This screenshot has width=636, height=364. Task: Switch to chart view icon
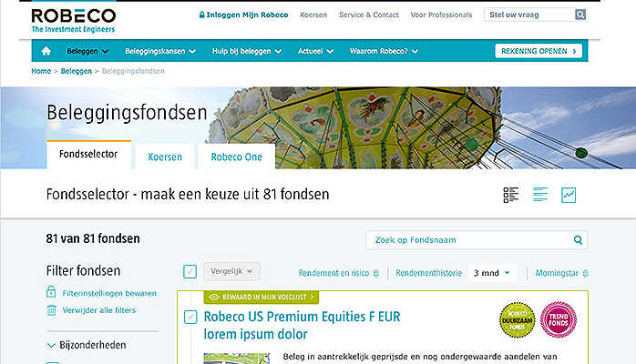pyautogui.click(x=569, y=195)
